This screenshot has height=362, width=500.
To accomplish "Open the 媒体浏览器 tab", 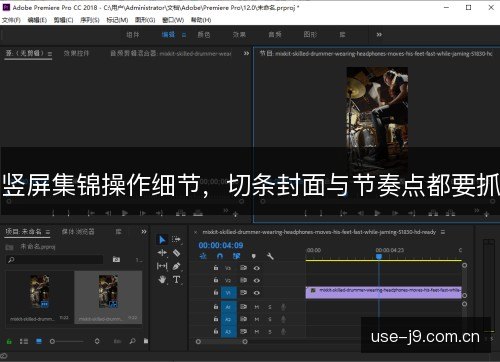I will click(x=78, y=231).
